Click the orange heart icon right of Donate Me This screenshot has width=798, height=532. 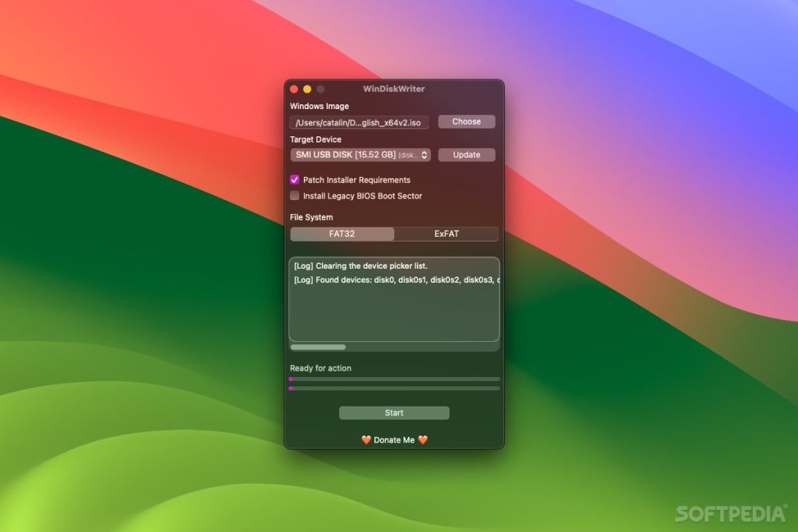coord(422,439)
